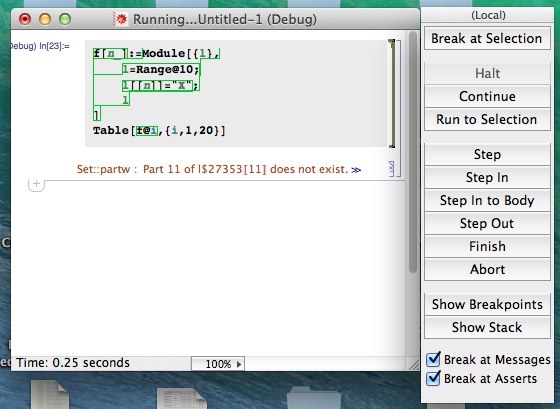Click inside the Table[f@i,{i,1,20}] code line
560x409 pixels.
[x=159, y=130]
